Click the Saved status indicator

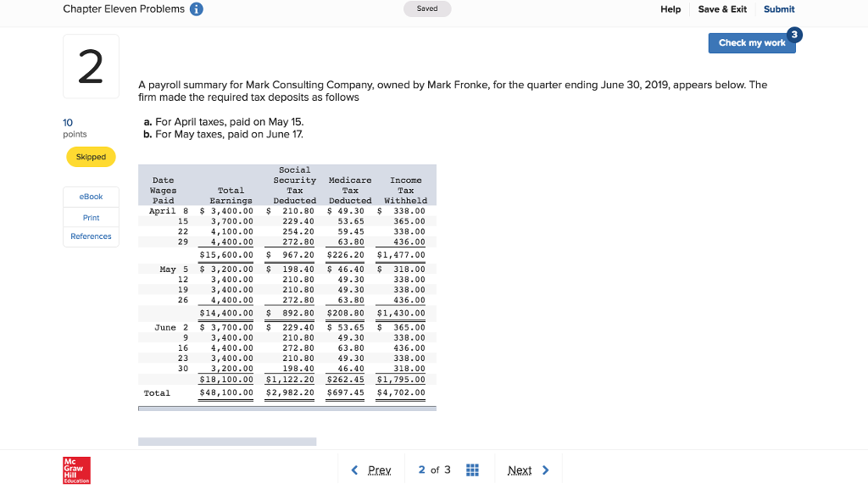pos(427,8)
